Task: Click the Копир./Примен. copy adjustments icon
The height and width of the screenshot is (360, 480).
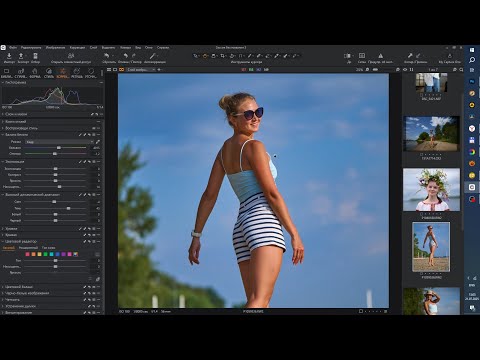Action: (x=410, y=56)
